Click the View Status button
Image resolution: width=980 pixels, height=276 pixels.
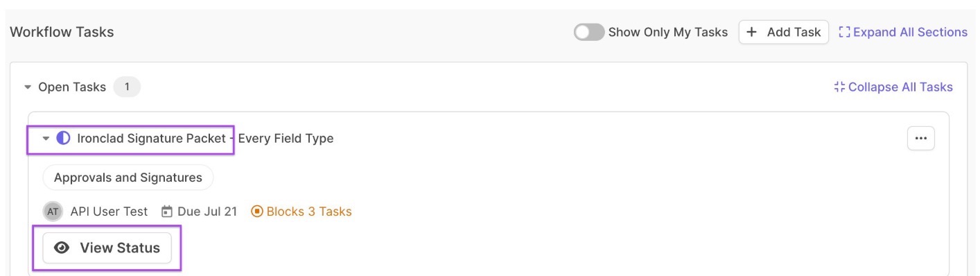107,248
